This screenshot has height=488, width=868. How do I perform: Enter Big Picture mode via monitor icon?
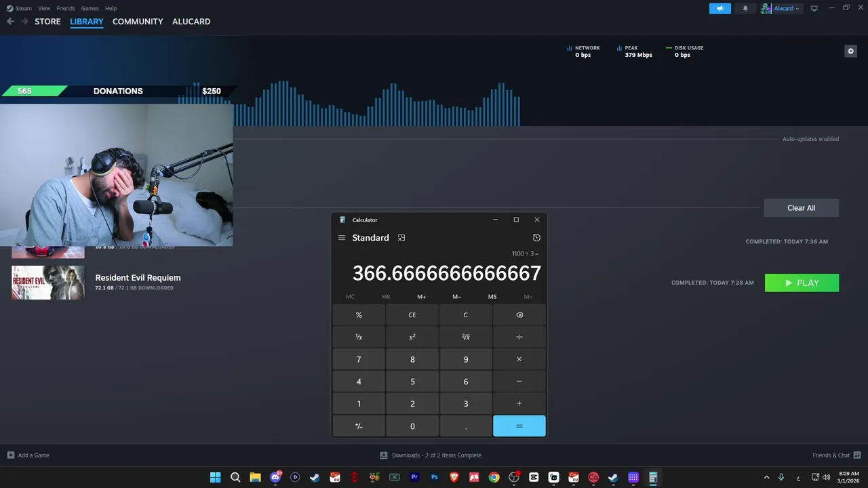click(814, 8)
